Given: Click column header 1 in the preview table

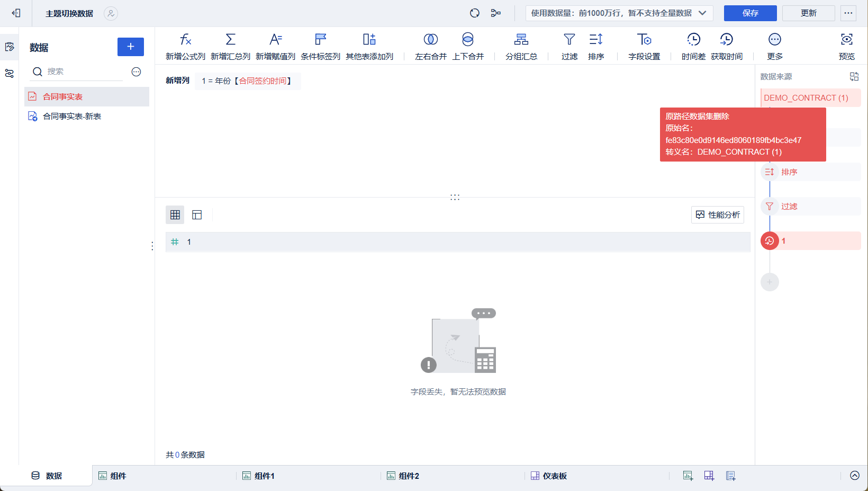Looking at the screenshot, I should click(458, 242).
